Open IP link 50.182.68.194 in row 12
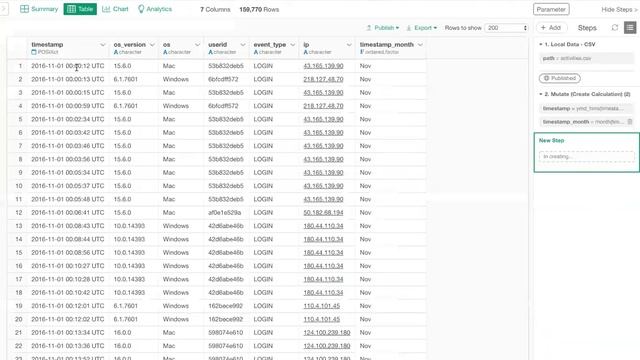The height and width of the screenshot is (360, 640). (323, 213)
